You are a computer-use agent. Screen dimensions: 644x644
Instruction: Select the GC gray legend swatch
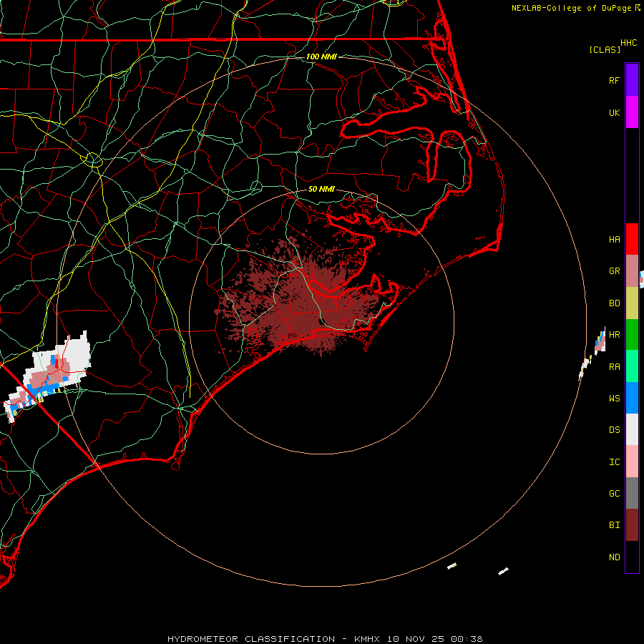(632, 493)
